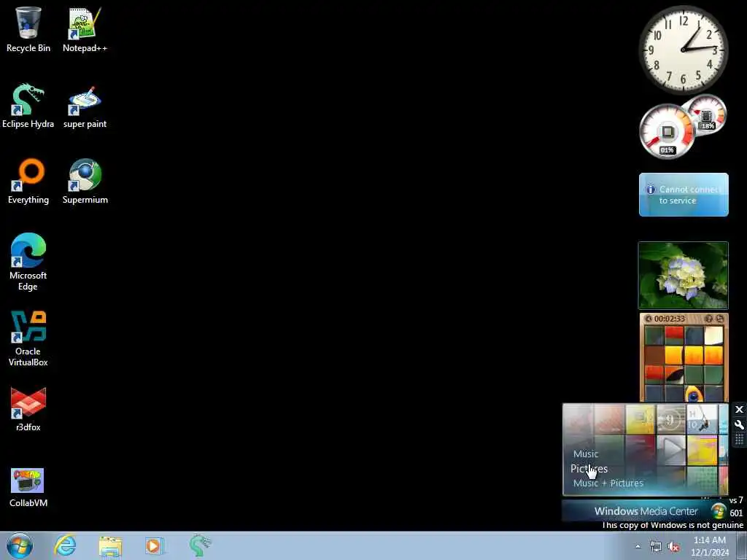
Task: Click the Cannot connect to service gadget
Action: coord(684,195)
